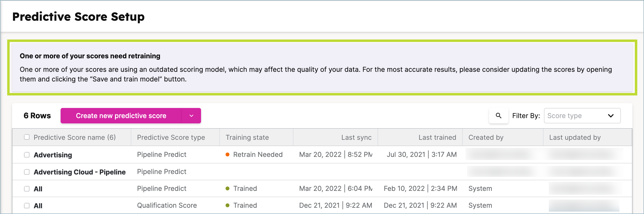The height and width of the screenshot is (214, 644).
Task: Open Advertising Cloud - Pipeline score
Action: tap(80, 172)
